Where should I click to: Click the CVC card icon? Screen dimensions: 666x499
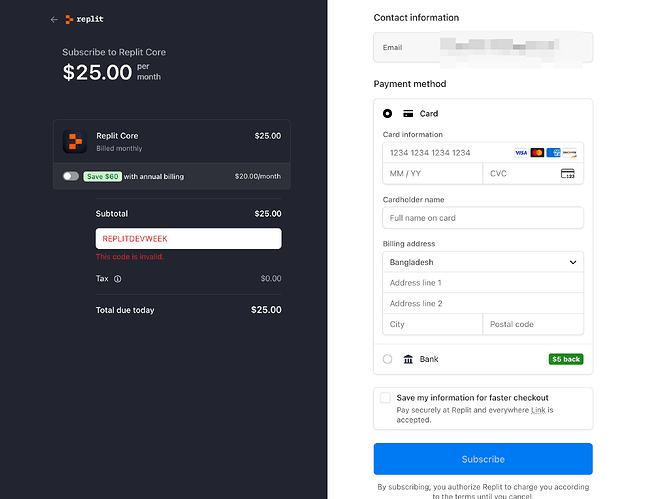coord(567,174)
